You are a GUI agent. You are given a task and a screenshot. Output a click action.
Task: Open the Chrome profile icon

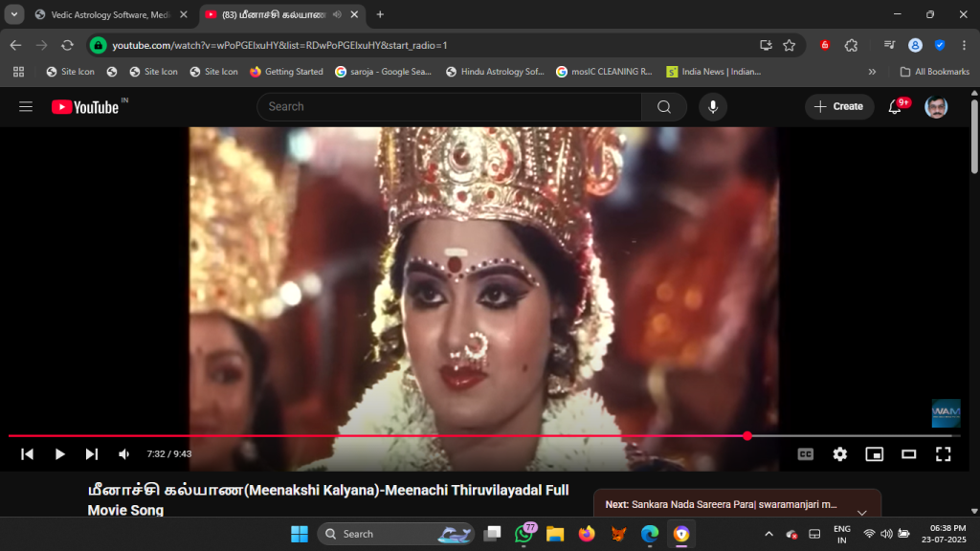click(x=915, y=45)
